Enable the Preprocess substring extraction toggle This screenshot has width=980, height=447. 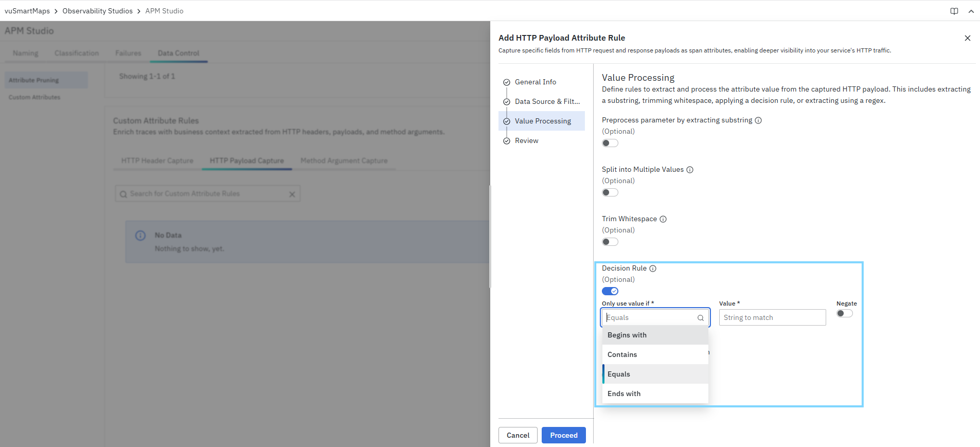pos(610,143)
